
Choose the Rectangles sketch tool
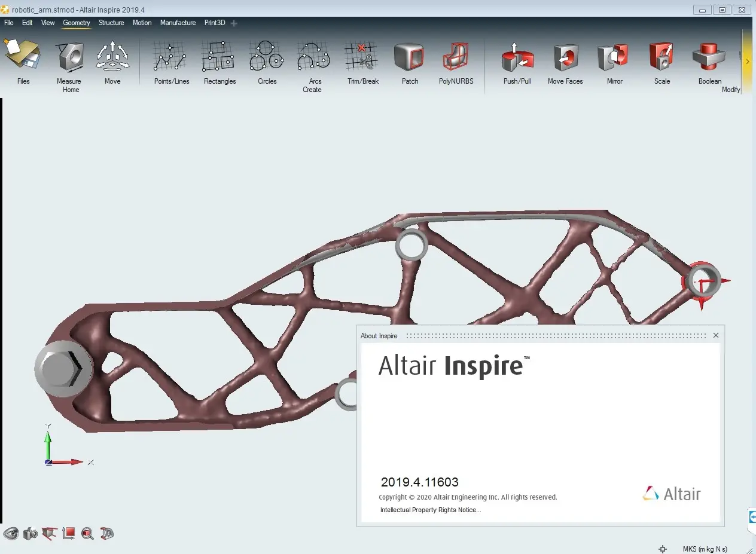coord(219,57)
